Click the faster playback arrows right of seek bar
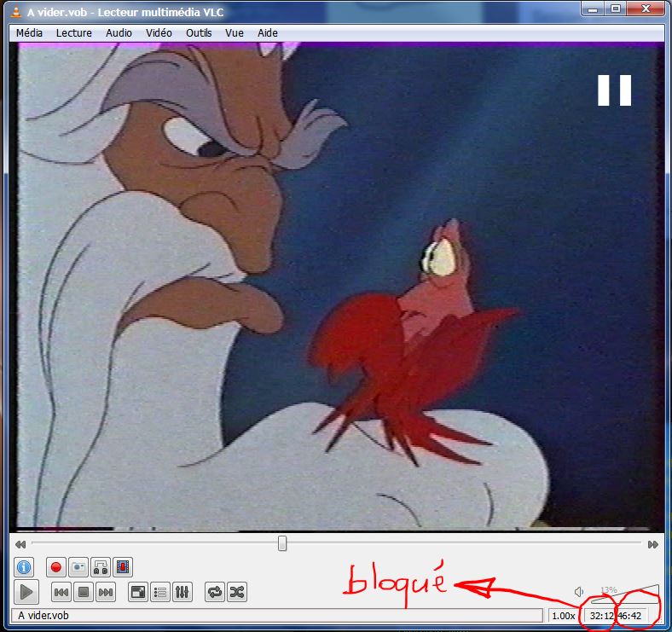The height and width of the screenshot is (632, 672). click(652, 544)
